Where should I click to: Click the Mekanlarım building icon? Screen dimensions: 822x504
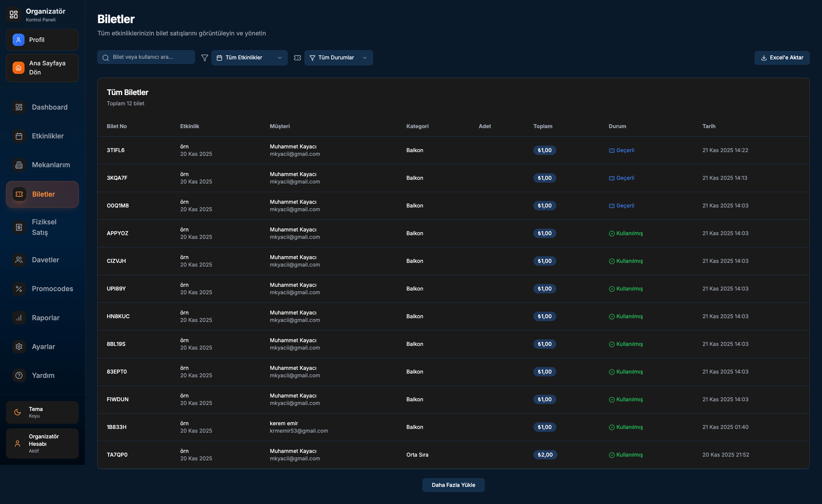[x=19, y=165]
